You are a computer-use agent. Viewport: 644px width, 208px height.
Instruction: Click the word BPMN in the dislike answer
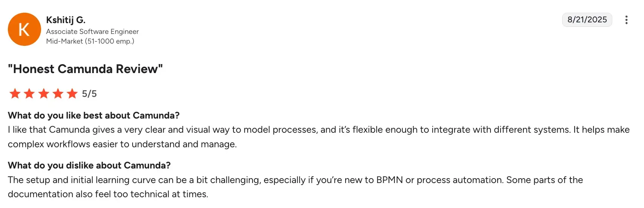(x=389, y=180)
